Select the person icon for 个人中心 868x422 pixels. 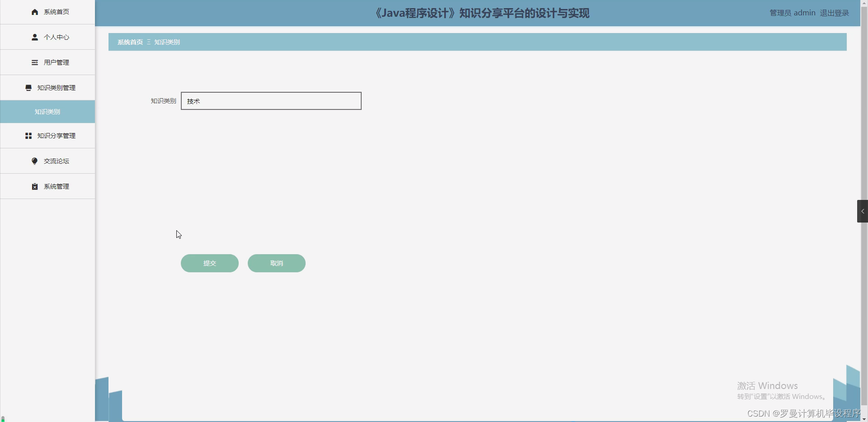34,37
